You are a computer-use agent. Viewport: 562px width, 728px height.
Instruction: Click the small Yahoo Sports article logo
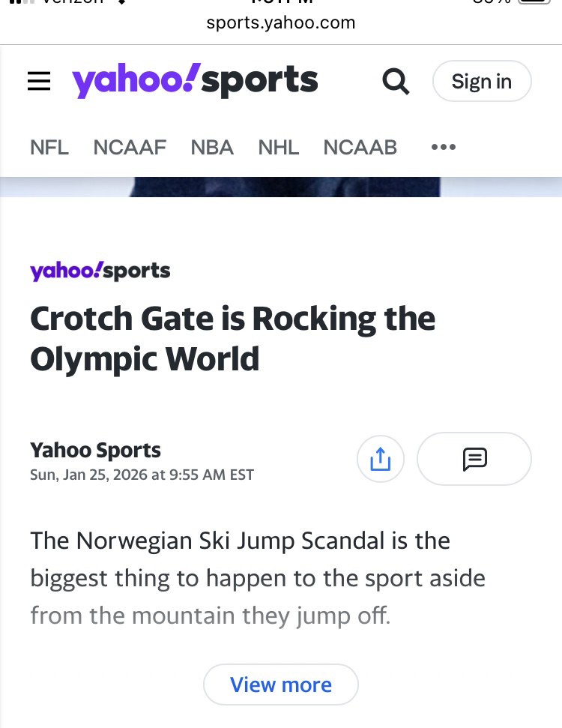click(100, 271)
